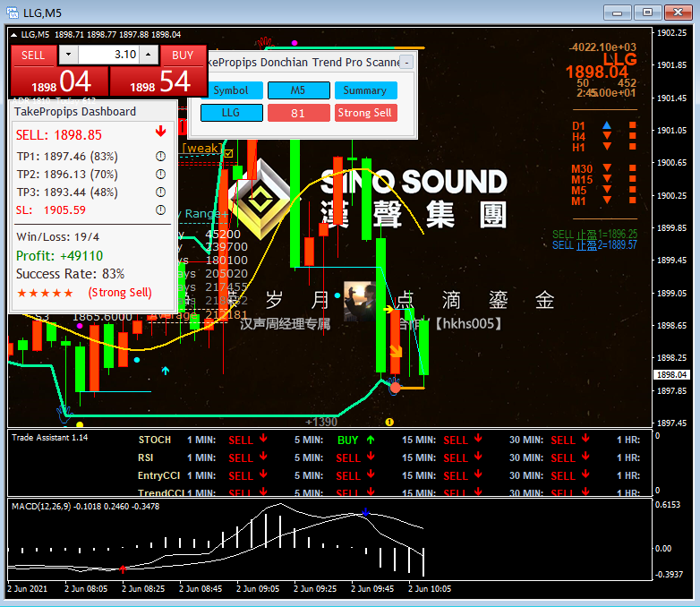This screenshot has height=607, width=700.
Task: Click the Strong Sell summary cell
Action: pos(365,113)
